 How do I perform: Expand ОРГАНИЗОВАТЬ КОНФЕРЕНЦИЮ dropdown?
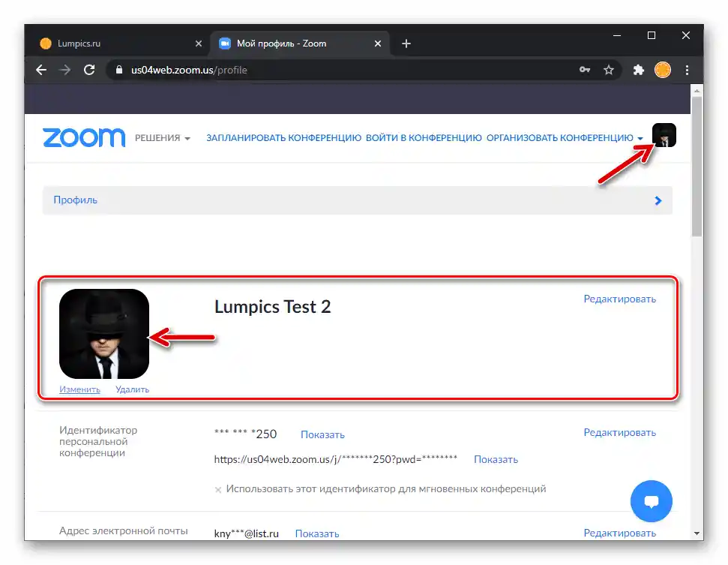click(x=565, y=138)
